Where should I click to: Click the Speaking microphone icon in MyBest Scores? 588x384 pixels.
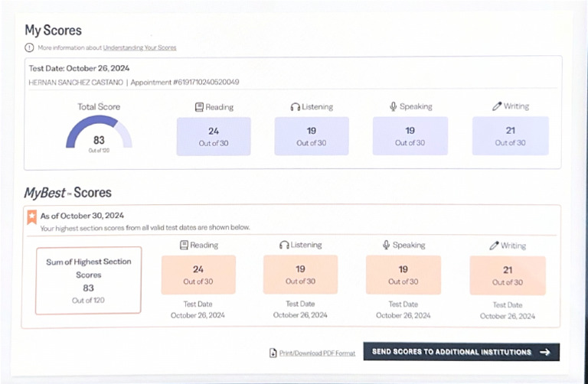tap(386, 245)
